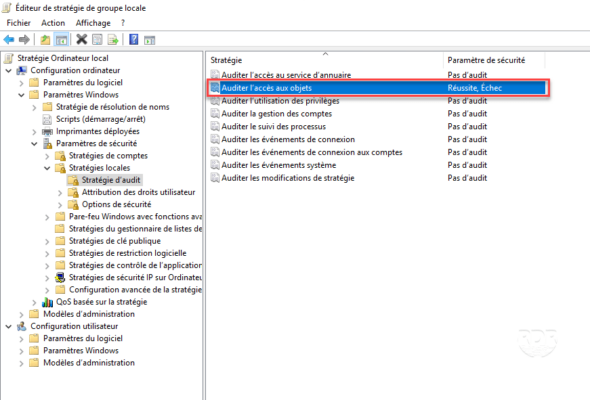Click the Stratégies de sécurité IP icon
This screenshot has height=400, width=590.
coord(60,278)
